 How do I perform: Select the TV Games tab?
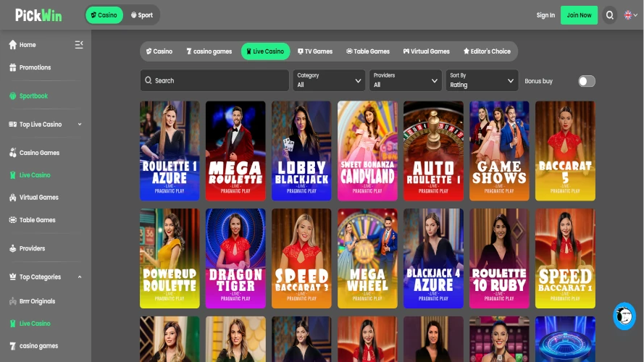point(315,51)
